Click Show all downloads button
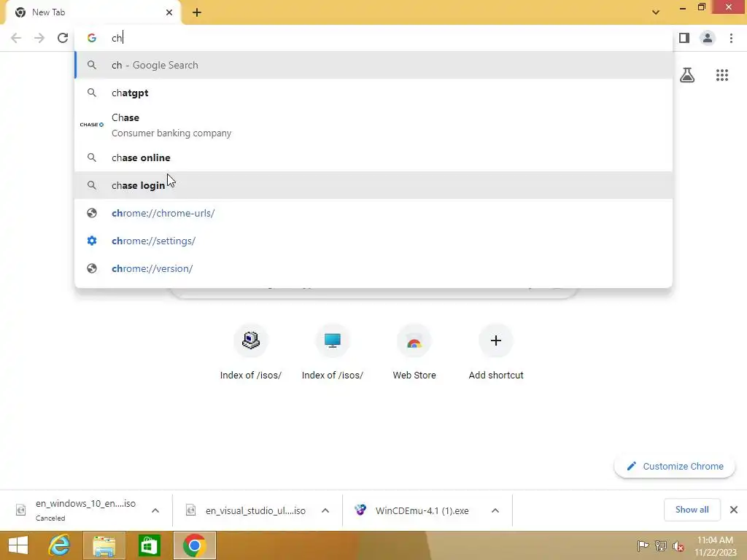This screenshot has height=560, width=747. pos(692,510)
